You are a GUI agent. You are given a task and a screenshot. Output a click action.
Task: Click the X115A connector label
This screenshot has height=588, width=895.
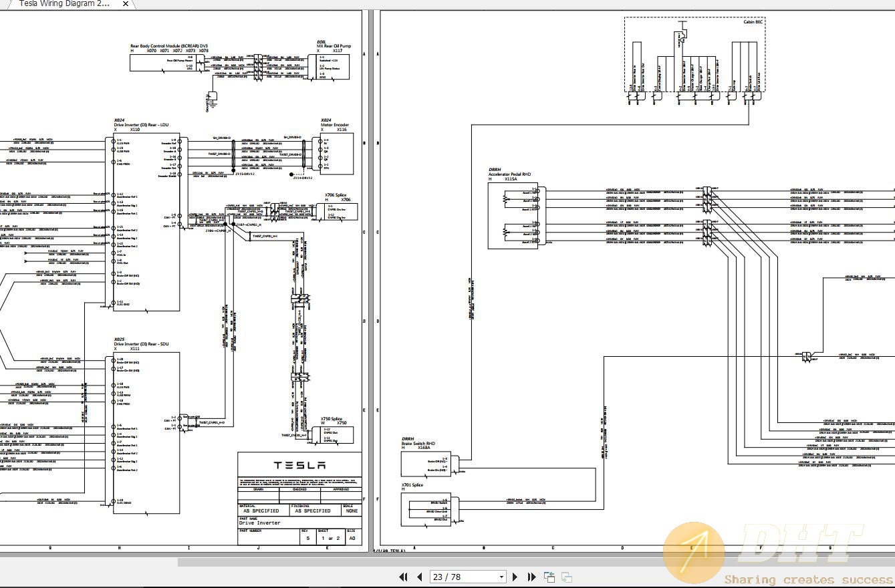[x=511, y=179]
